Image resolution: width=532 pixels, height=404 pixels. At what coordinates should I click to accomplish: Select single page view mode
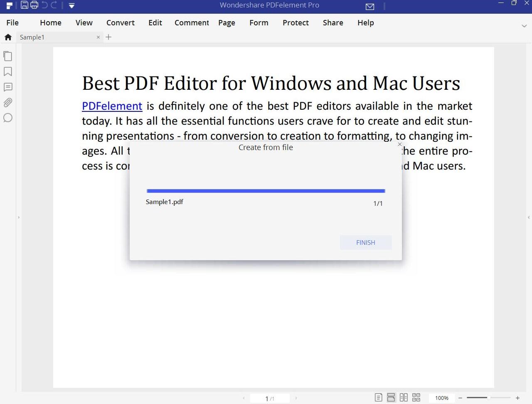point(378,398)
